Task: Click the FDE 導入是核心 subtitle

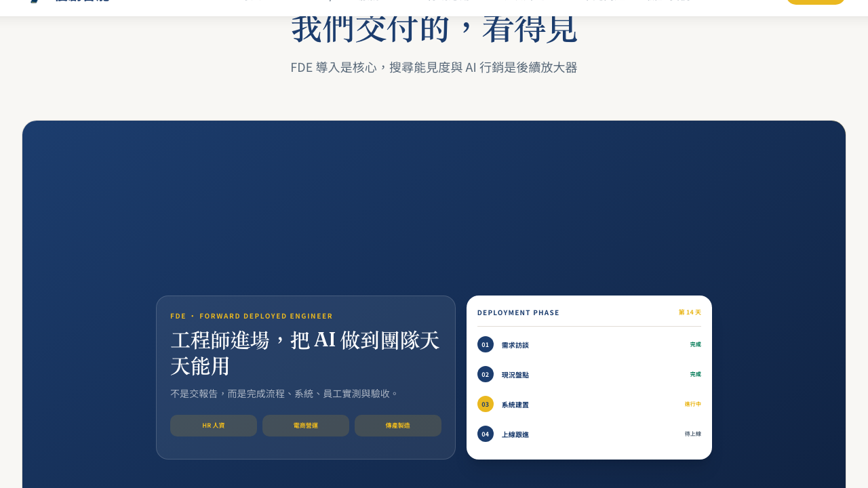Action: pyautogui.click(x=434, y=67)
